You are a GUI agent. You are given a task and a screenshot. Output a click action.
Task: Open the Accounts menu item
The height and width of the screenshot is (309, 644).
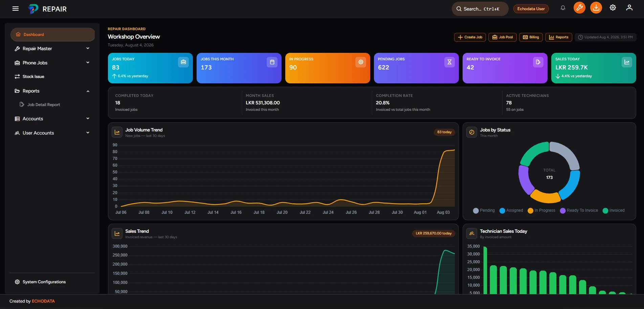click(52, 119)
